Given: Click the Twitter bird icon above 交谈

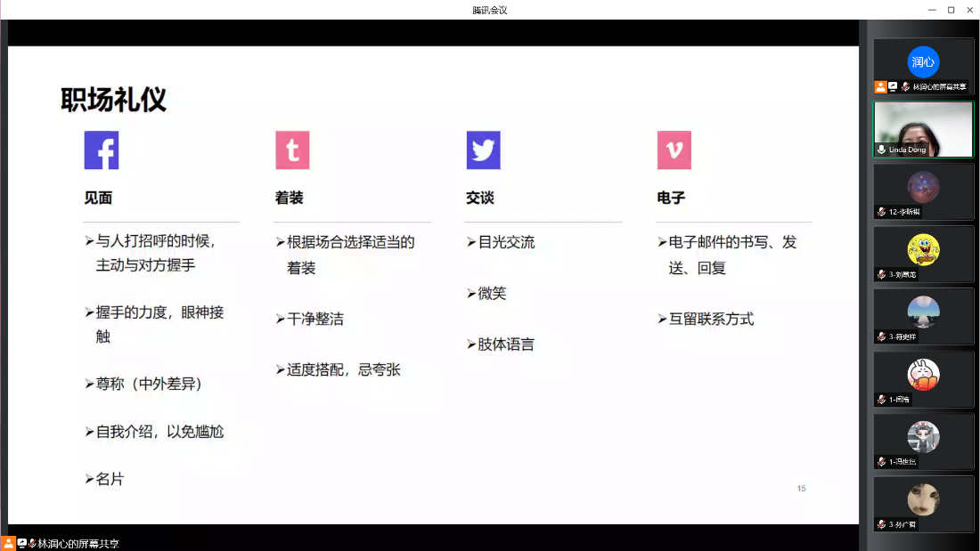Looking at the screenshot, I should click(483, 150).
